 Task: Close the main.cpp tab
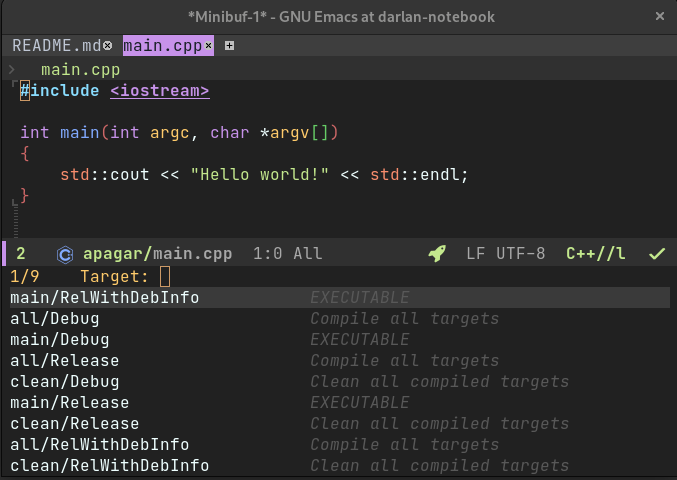(x=209, y=45)
